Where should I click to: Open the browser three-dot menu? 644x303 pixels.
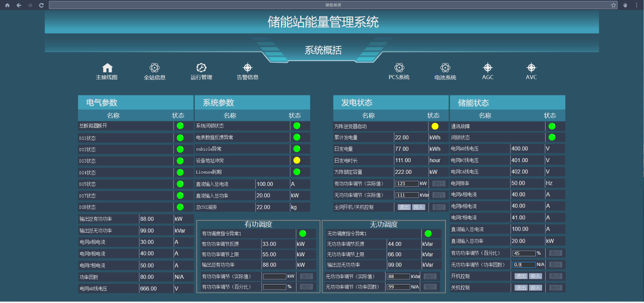(x=636, y=5)
